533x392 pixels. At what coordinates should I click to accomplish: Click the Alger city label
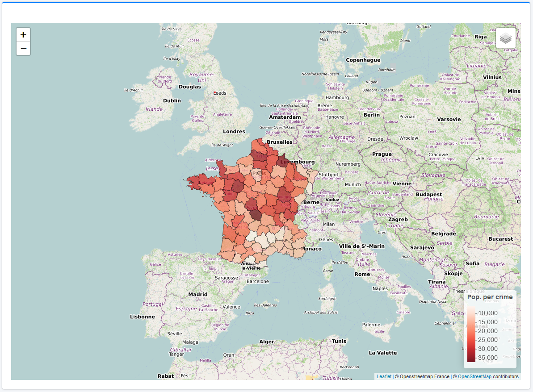(x=267, y=342)
